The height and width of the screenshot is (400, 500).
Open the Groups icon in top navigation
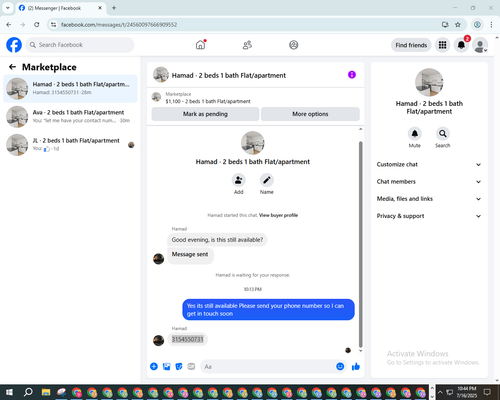click(x=294, y=45)
